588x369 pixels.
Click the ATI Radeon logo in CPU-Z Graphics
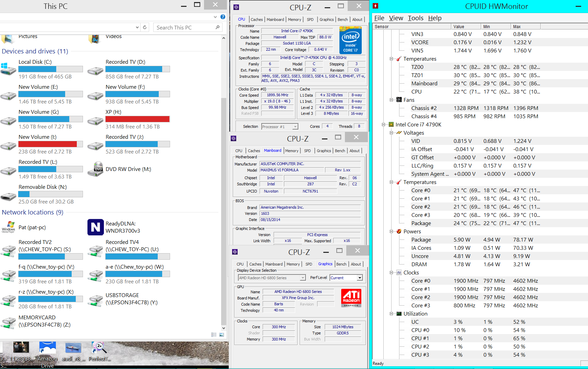pos(351,298)
